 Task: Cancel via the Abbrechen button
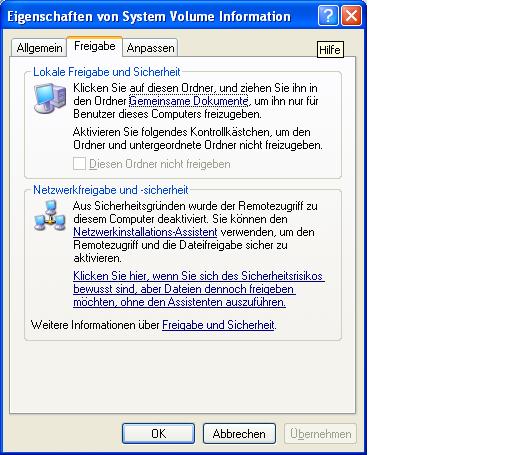click(x=239, y=433)
